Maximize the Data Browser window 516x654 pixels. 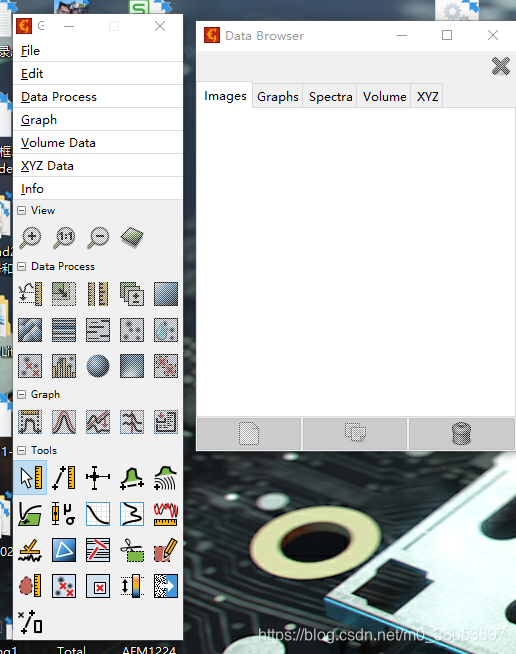pyautogui.click(x=447, y=35)
